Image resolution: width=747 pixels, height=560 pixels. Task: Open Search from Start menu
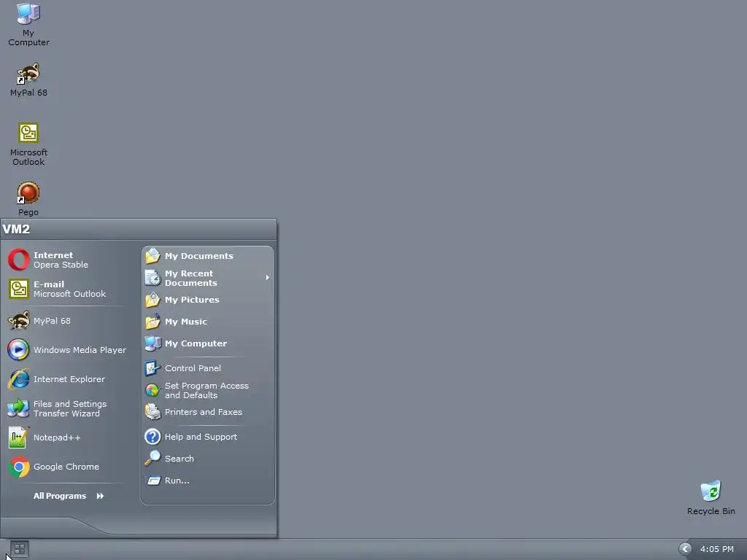click(x=208, y=459)
